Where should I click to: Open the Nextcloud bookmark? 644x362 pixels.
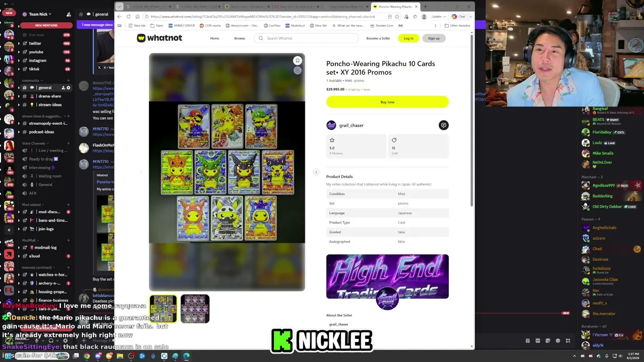(x=295, y=26)
